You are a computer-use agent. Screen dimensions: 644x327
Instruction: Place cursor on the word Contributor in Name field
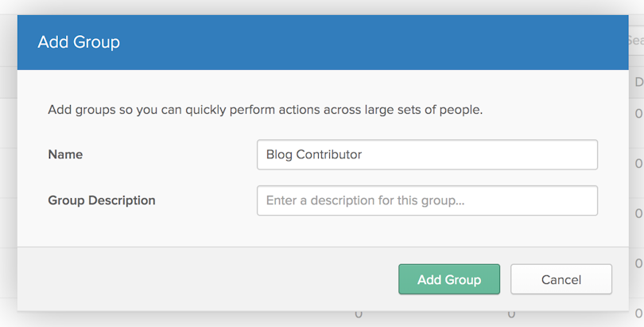point(328,154)
